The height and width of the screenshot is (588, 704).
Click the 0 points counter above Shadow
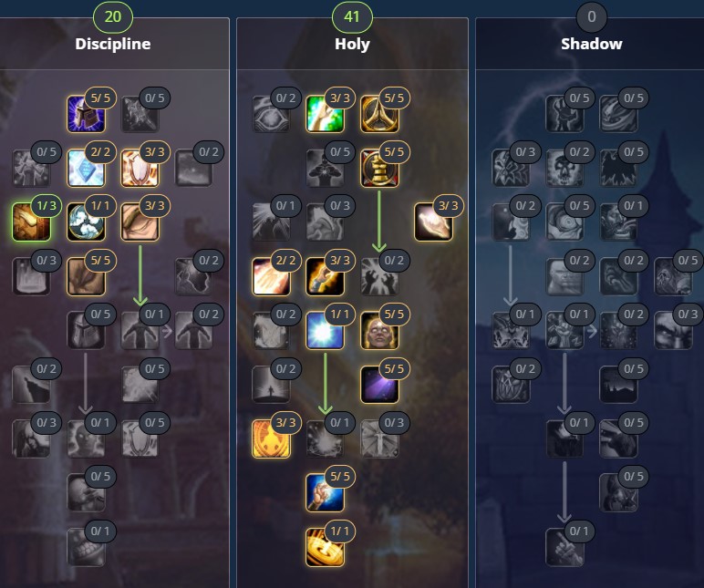tap(591, 17)
